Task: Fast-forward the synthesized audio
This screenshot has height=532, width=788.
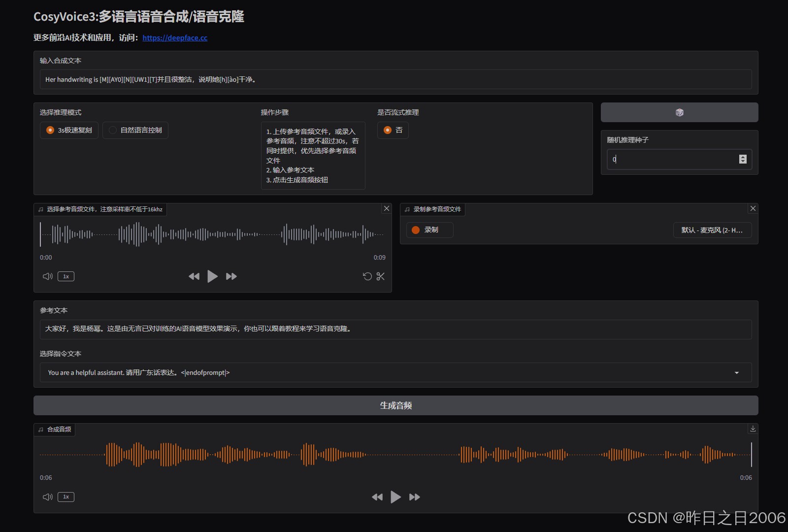Action: tap(415, 497)
